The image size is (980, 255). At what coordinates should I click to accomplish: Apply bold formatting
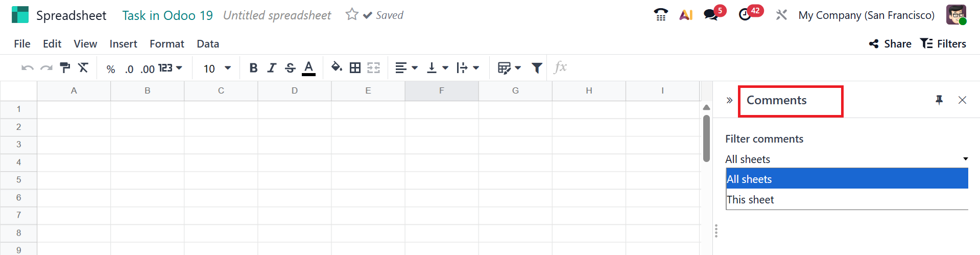(253, 68)
